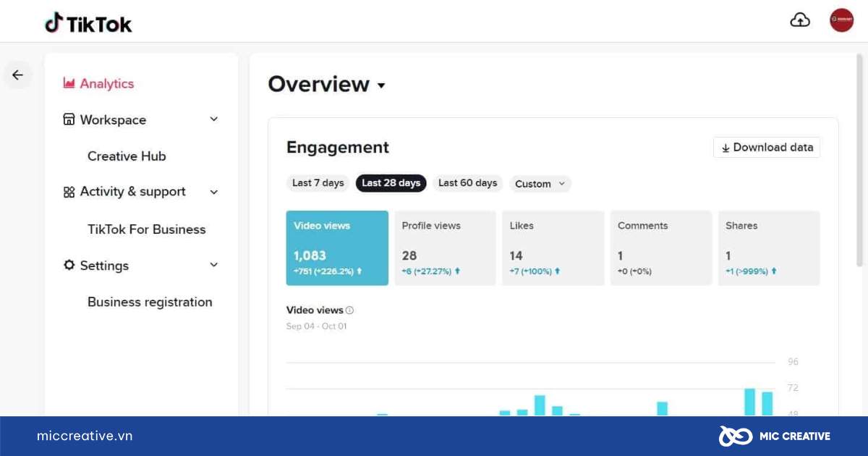This screenshot has width=868, height=456.
Task: Click the Activity & support grid icon
Action: coord(69,192)
